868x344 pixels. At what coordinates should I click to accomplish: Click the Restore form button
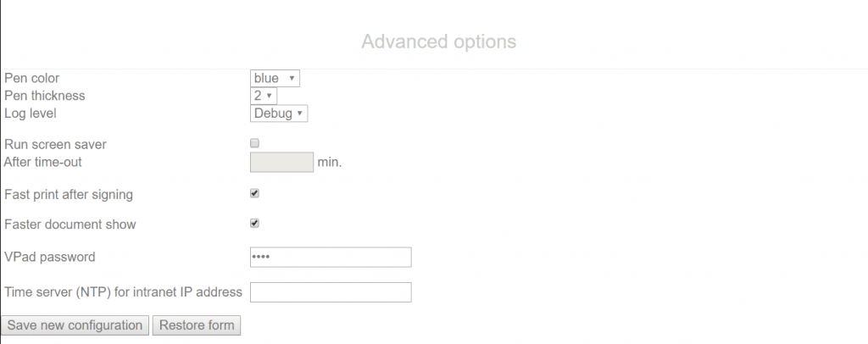point(197,325)
